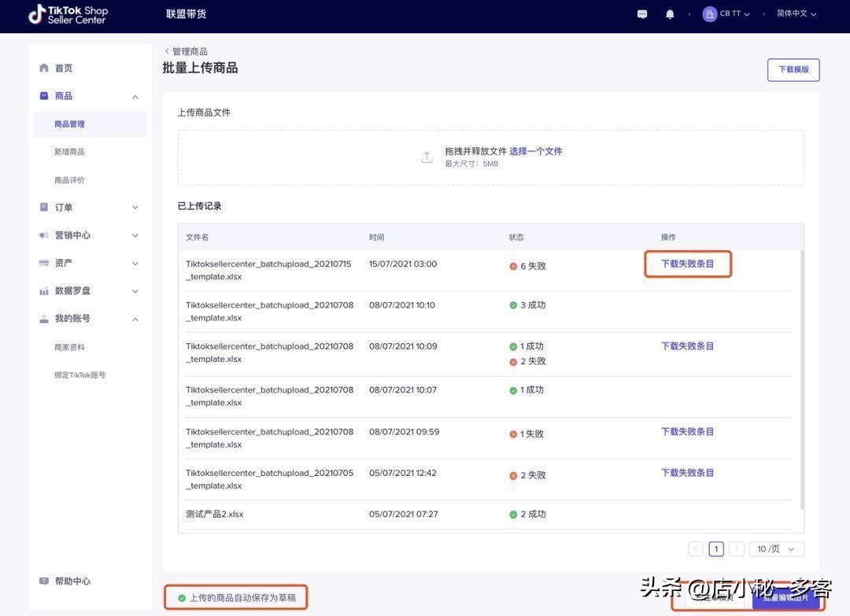
Task: Click the upload file arrow icon
Action: (427, 157)
